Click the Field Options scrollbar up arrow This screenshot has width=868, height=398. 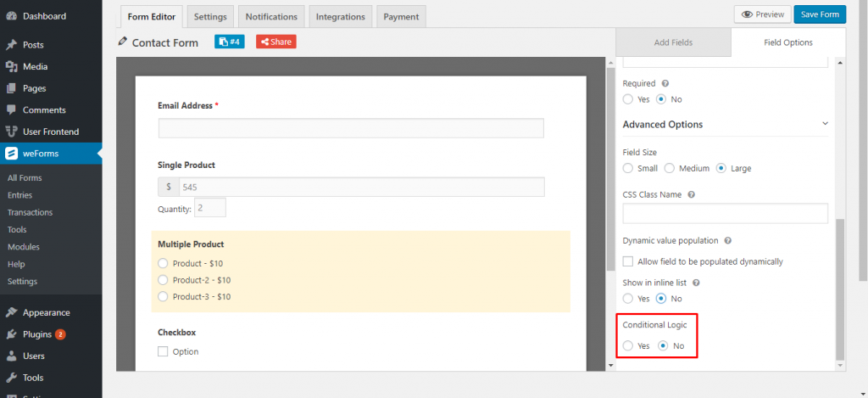click(x=840, y=63)
